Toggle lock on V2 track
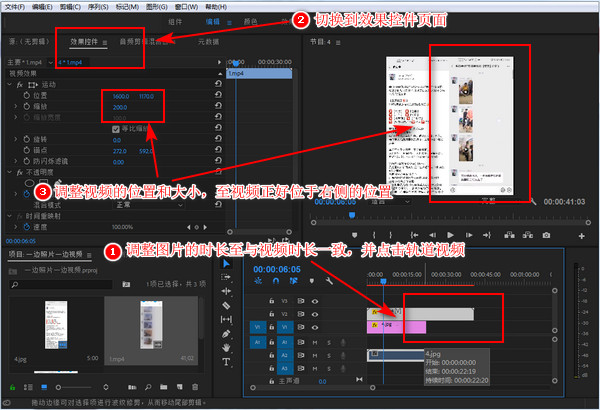Image resolution: width=600 pixels, height=410 pixels. coord(271,314)
